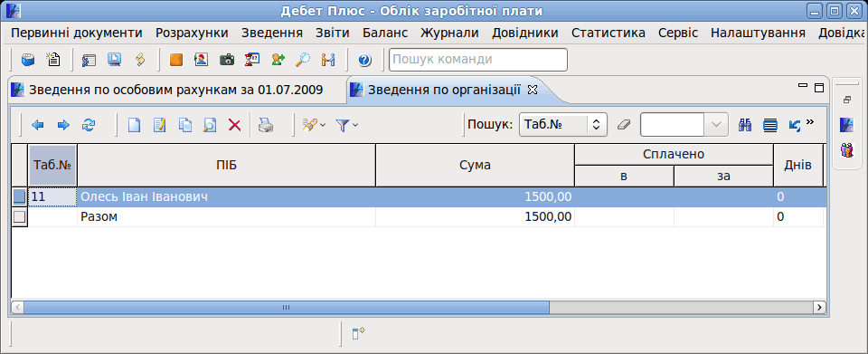868x354 pixels.
Task: Click the status bar icon with sparkle
Action: pos(359,332)
